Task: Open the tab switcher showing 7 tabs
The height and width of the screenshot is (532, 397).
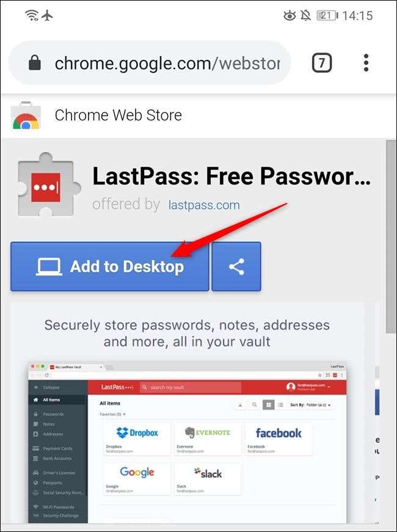Action: pyautogui.click(x=321, y=63)
